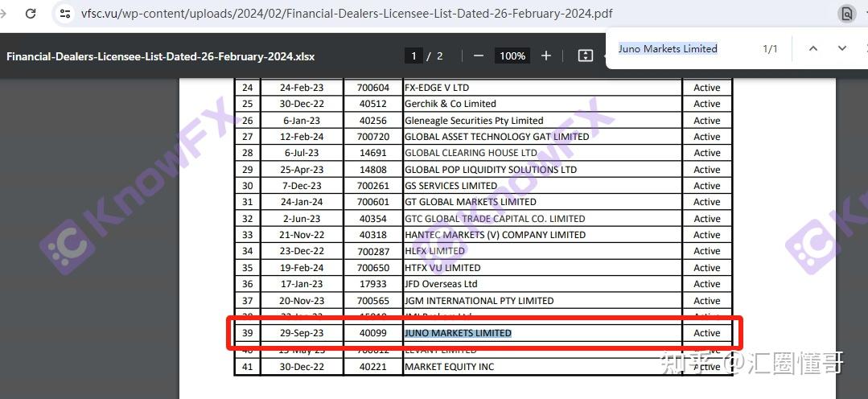
Task: Click the 1/1 match counter in the find bar
Action: (770, 49)
